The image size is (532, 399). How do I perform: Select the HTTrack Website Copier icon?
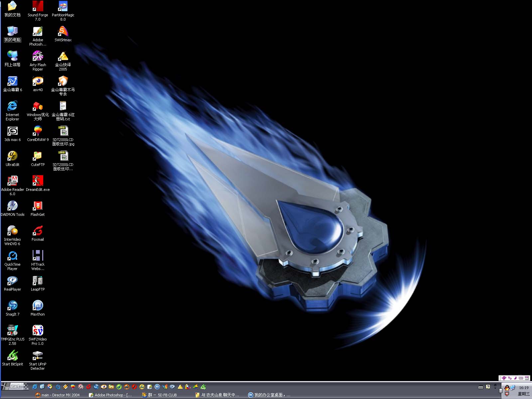tap(38, 260)
